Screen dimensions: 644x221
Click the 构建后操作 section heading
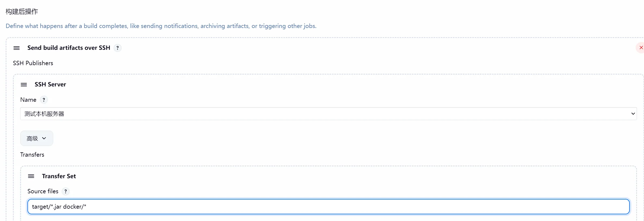click(x=22, y=12)
